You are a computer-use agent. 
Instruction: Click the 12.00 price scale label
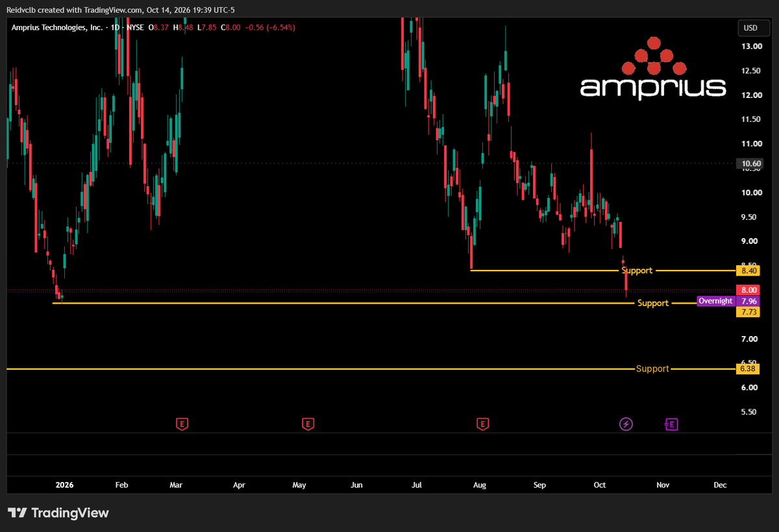click(x=752, y=95)
